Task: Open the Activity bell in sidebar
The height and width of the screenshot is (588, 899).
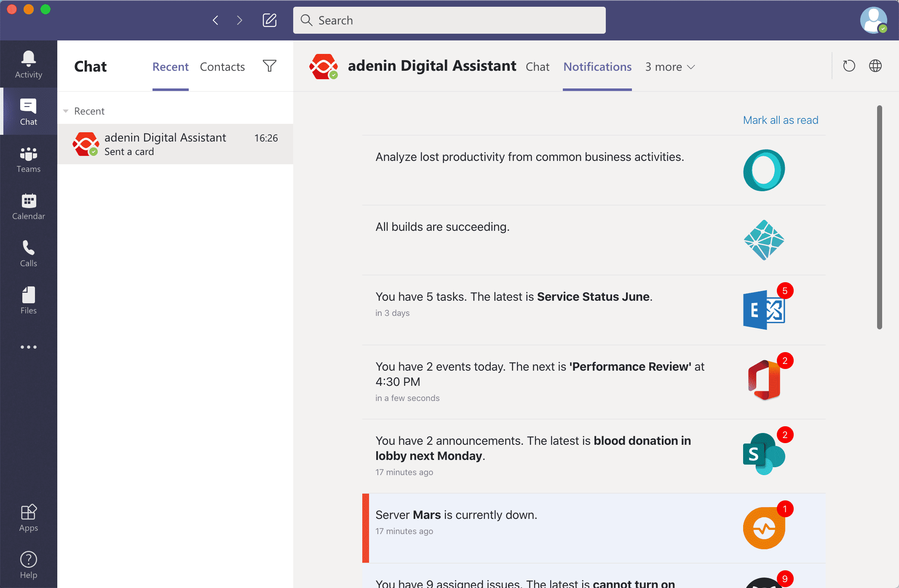Action: (x=29, y=64)
